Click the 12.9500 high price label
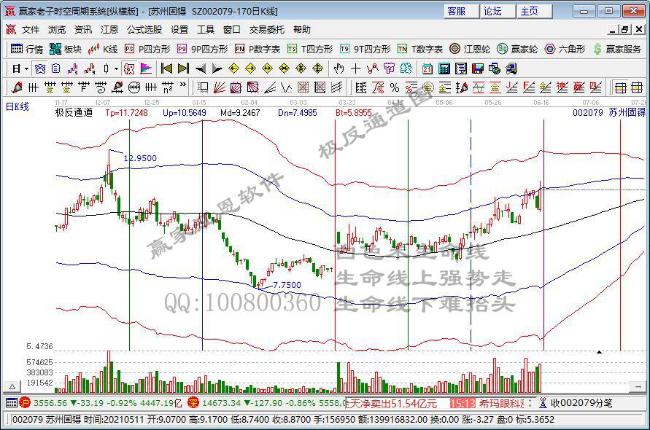The image size is (650, 430). 140,158
